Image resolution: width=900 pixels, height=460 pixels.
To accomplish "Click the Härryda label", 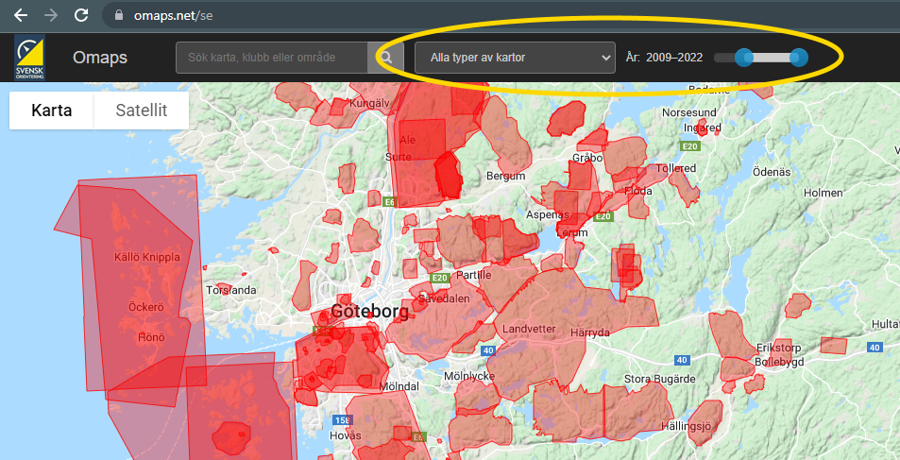I will coord(590,333).
